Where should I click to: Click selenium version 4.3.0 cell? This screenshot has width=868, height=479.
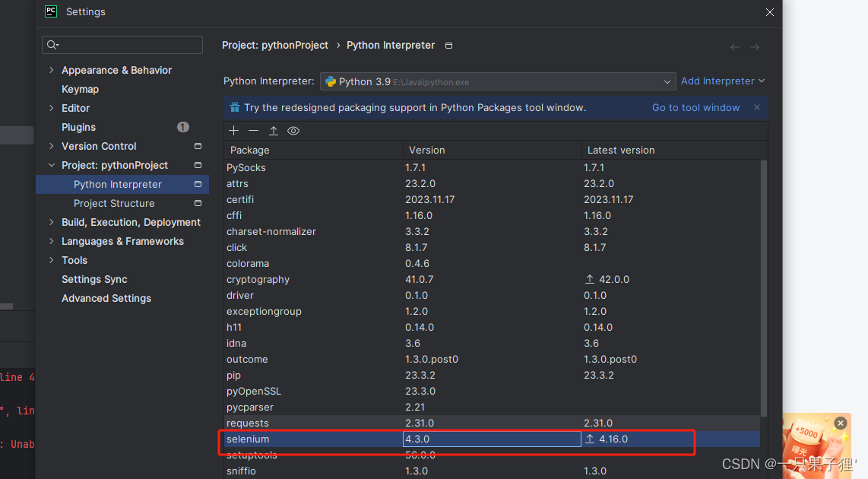492,439
